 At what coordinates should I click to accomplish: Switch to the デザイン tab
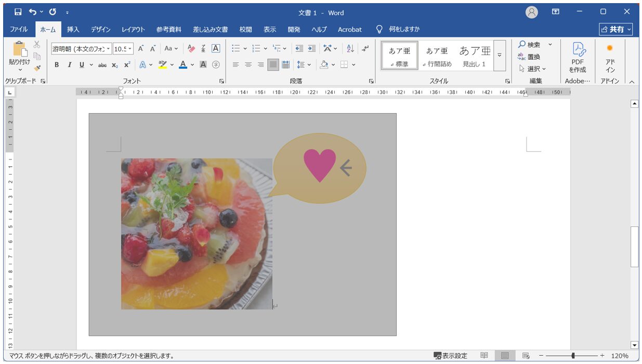pyautogui.click(x=101, y=30)
